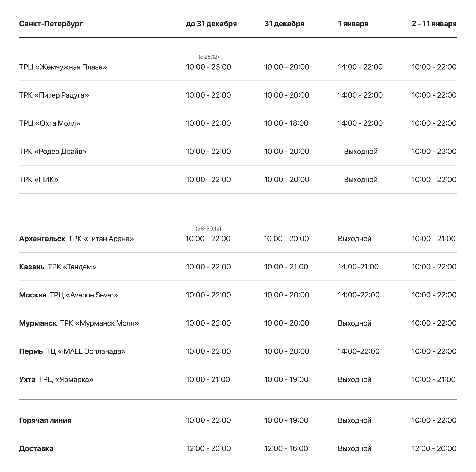The height and width of the screenshot is (472, 476).
Task: Click the «(с 26.12)» note
Action: [209, 57]
